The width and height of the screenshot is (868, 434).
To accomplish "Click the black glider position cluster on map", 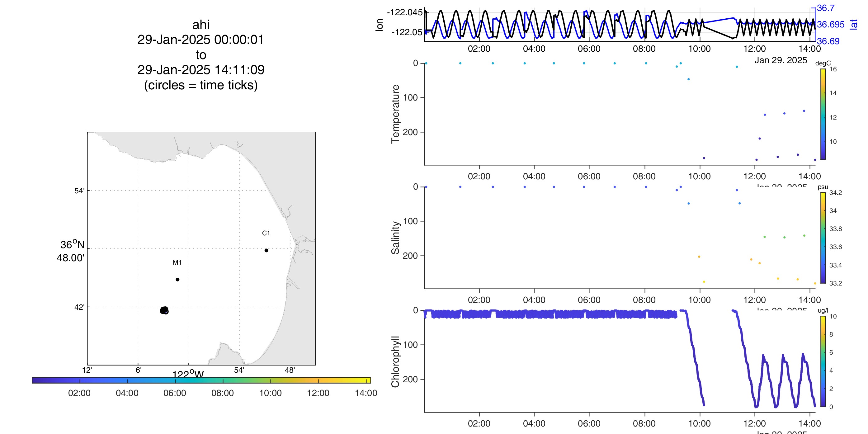I will coord(164,310).
